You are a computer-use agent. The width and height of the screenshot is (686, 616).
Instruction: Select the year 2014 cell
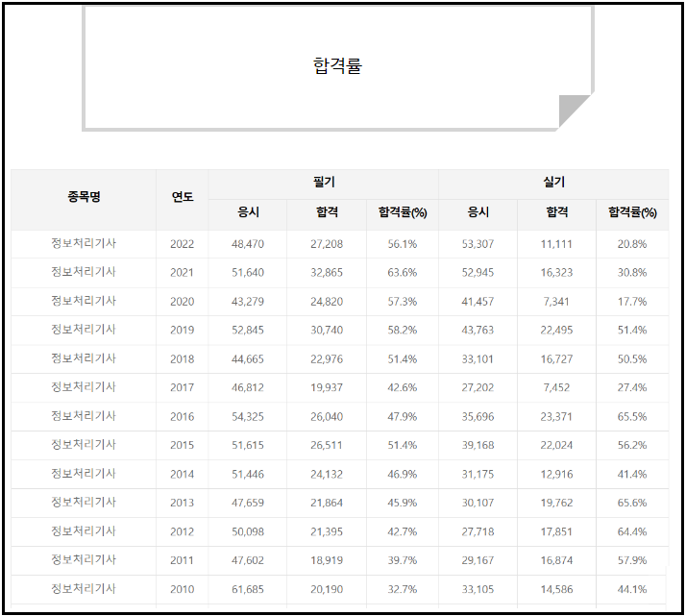[182, 474]
